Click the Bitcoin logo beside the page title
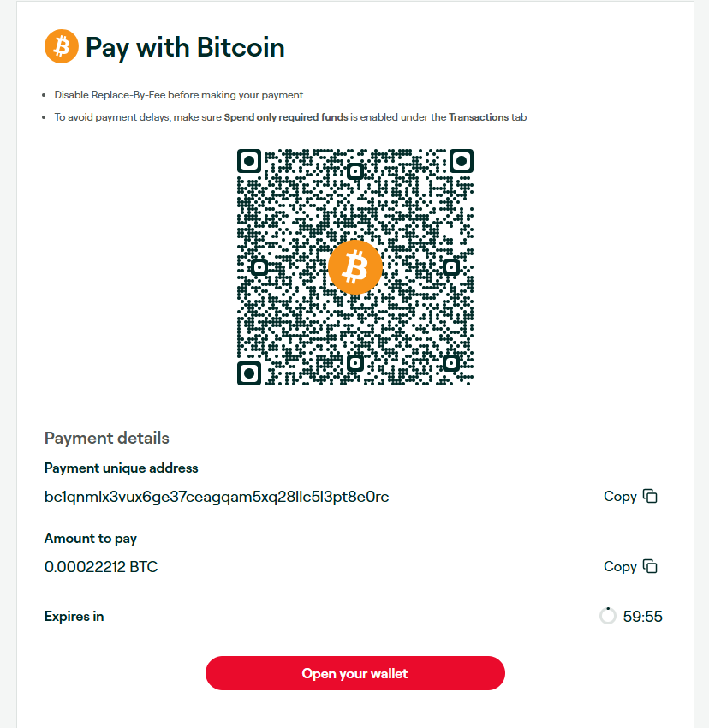This screenshot has height=728, width=709. coord(62,46)
